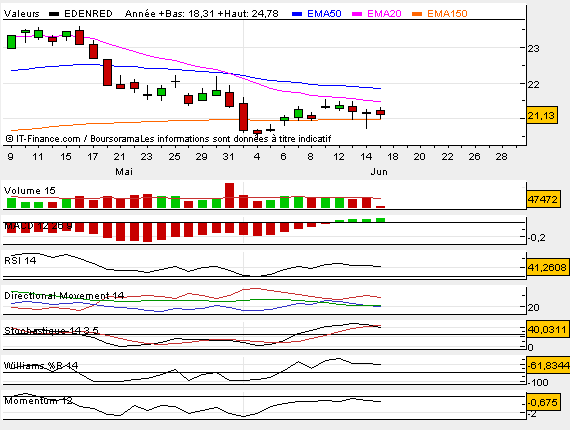Click the RSI 14 indicator title
Viewport: 570px width, 430px height.
(x=20, y=260)
